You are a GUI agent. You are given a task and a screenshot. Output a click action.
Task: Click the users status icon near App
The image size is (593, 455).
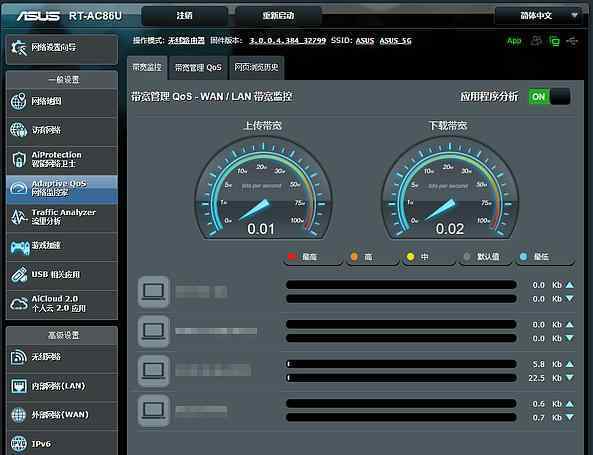(536, 40)
